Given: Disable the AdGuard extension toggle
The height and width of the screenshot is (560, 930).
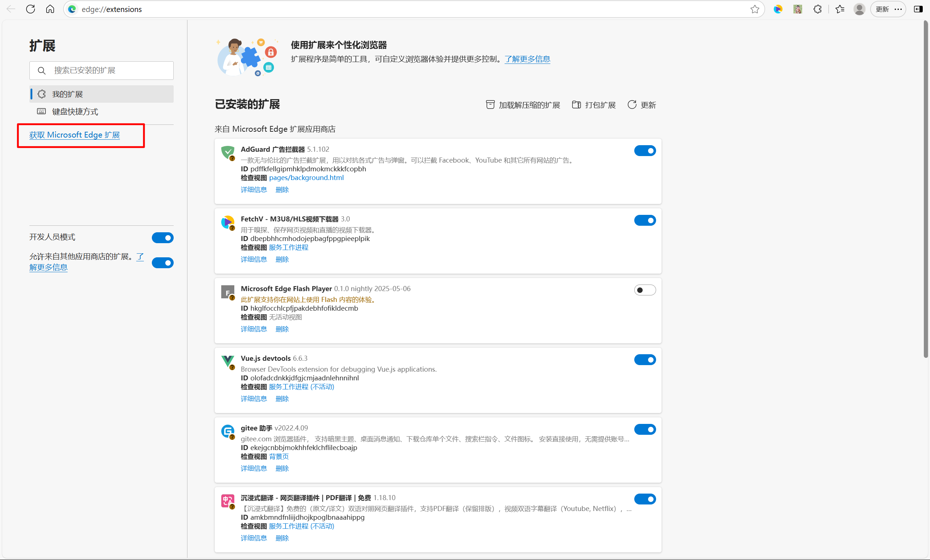Looking at the screenshot, I should click(645, 151).
